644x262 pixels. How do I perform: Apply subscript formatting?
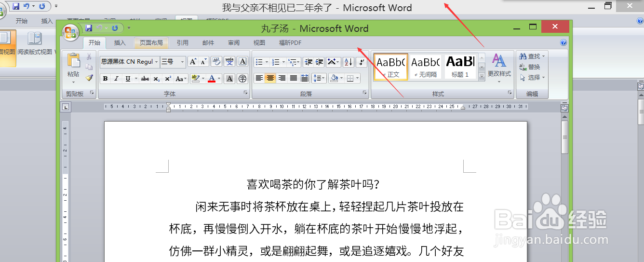[157, 79]
